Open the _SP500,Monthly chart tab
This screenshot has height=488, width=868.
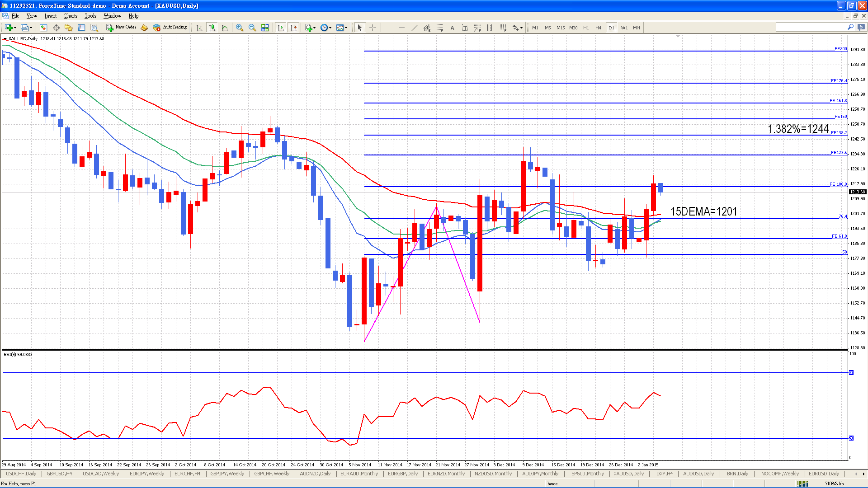click(586, 474)
